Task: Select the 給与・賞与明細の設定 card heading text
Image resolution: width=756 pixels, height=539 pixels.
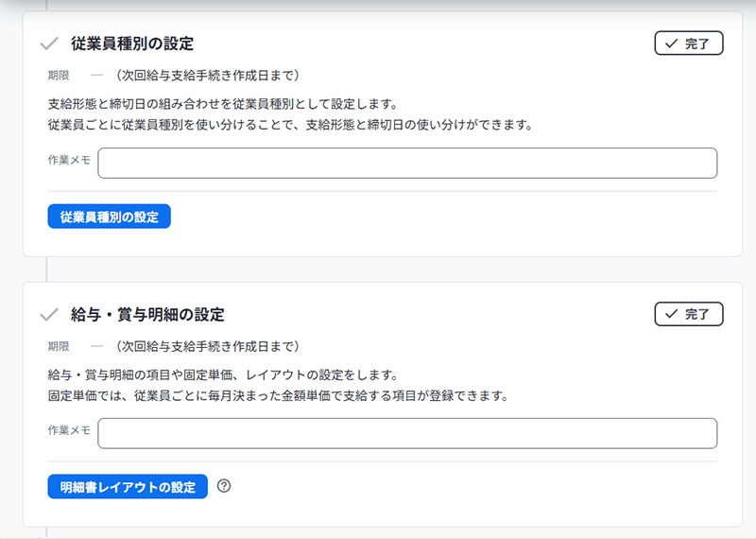Action: (147, 314)
